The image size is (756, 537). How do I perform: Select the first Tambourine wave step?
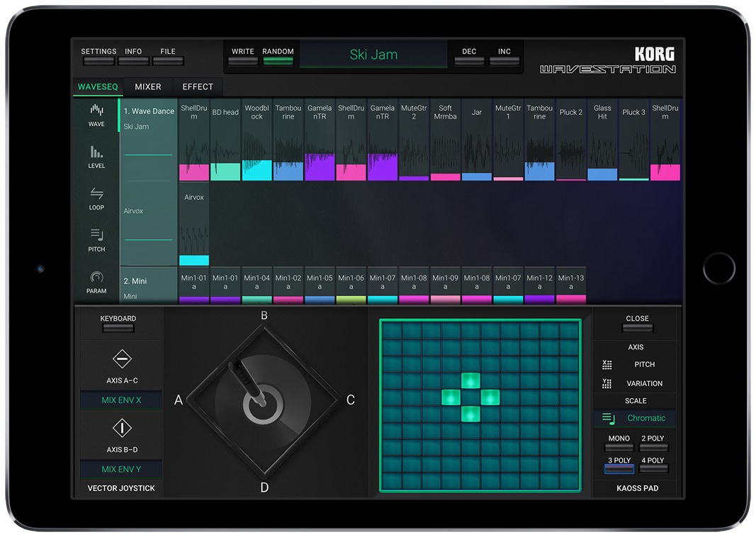(288, 140)
